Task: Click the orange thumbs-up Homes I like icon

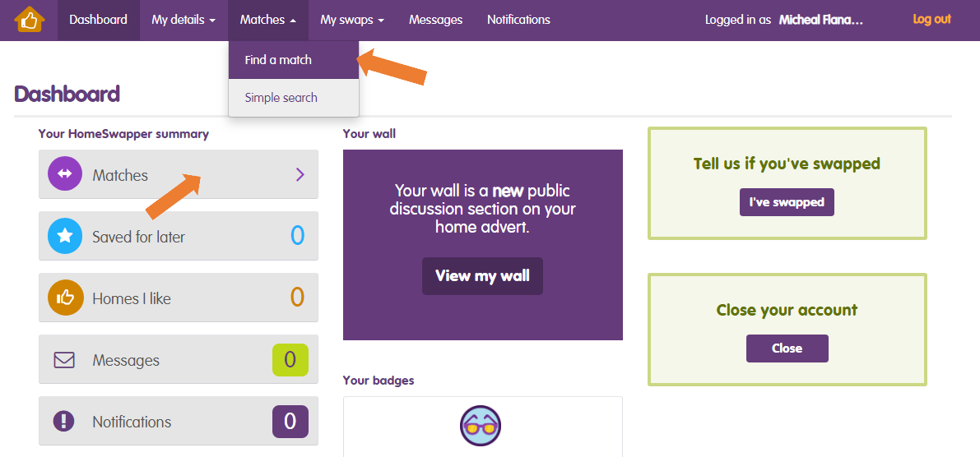Action: click(64, 298)
